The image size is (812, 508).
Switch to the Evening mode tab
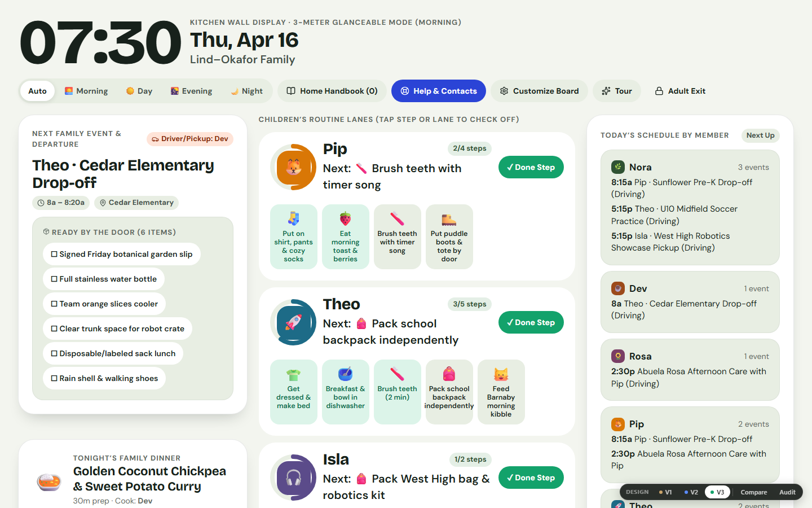pos(192,91)
